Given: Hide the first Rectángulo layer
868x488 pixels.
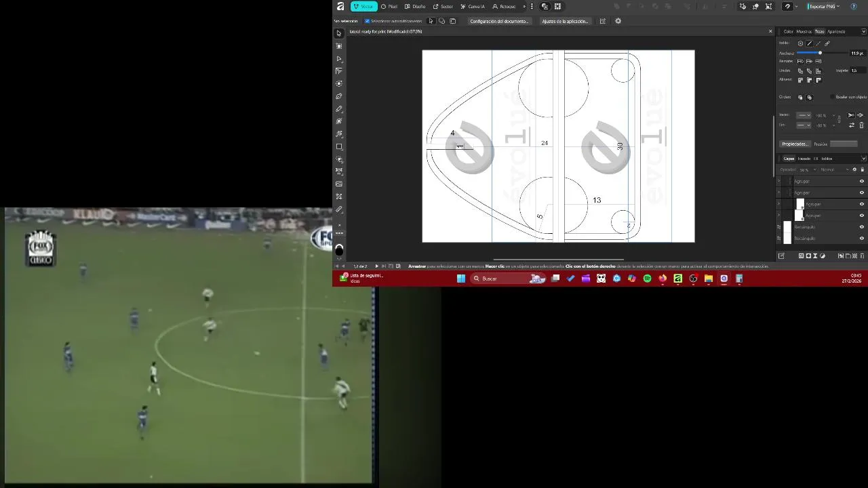Looking at the screenshot, I should tap(862, 227).
